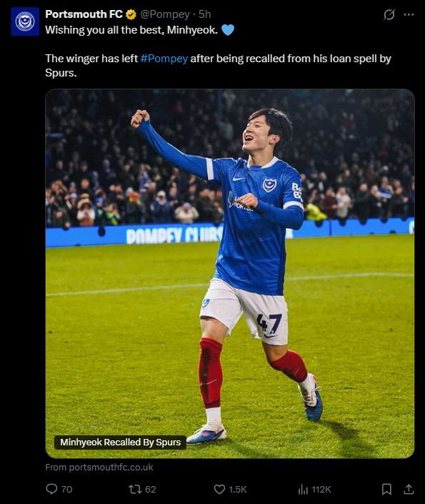Open the Grok explain-post icon

389,14
